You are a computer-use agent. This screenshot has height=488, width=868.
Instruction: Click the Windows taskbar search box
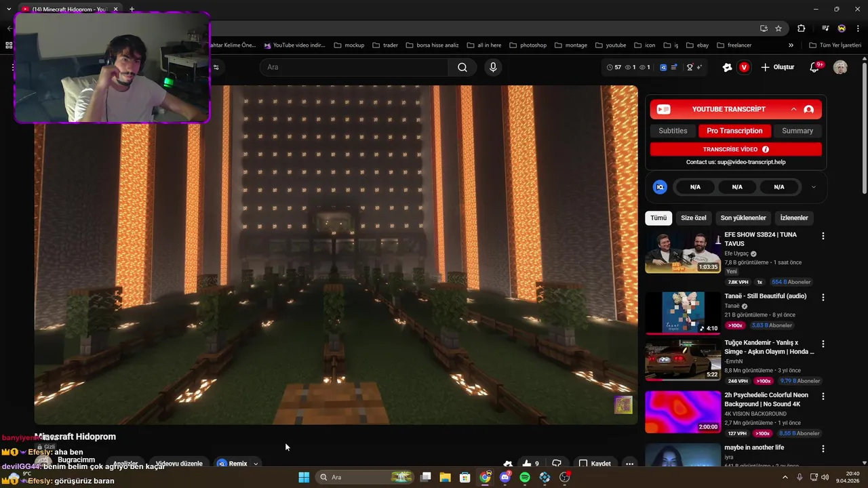366,477
